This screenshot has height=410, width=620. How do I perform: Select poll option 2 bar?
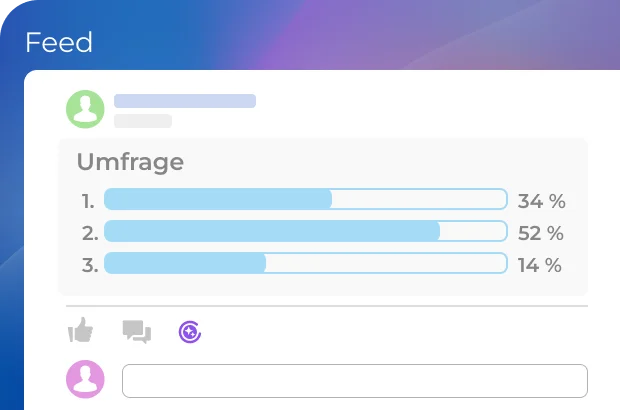(305, 231)
